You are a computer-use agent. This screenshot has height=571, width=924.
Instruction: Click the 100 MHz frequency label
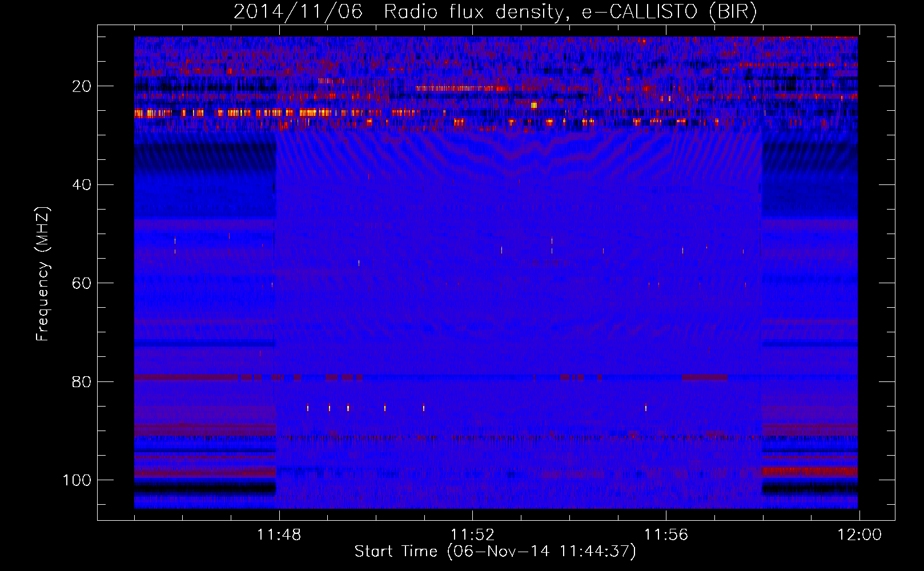click(x=77, y=480)
